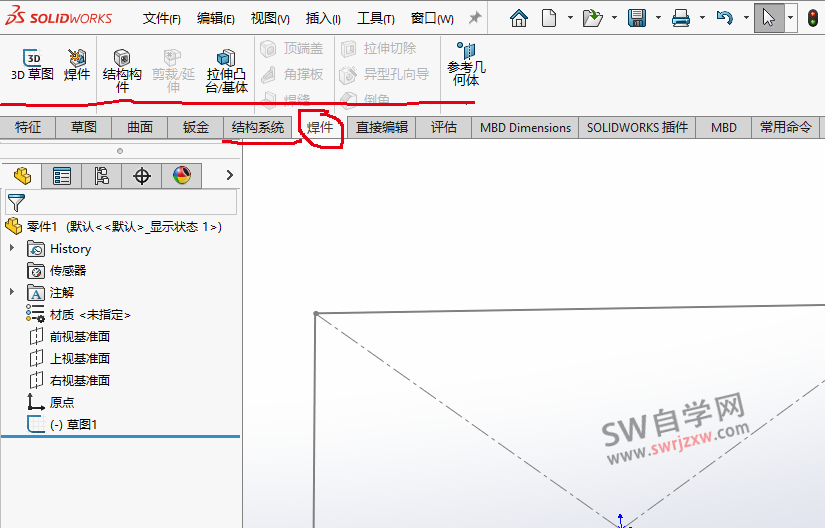Switch to the 焊件 weldments tab
825x528 pixels.
click(x=320, y=127)
